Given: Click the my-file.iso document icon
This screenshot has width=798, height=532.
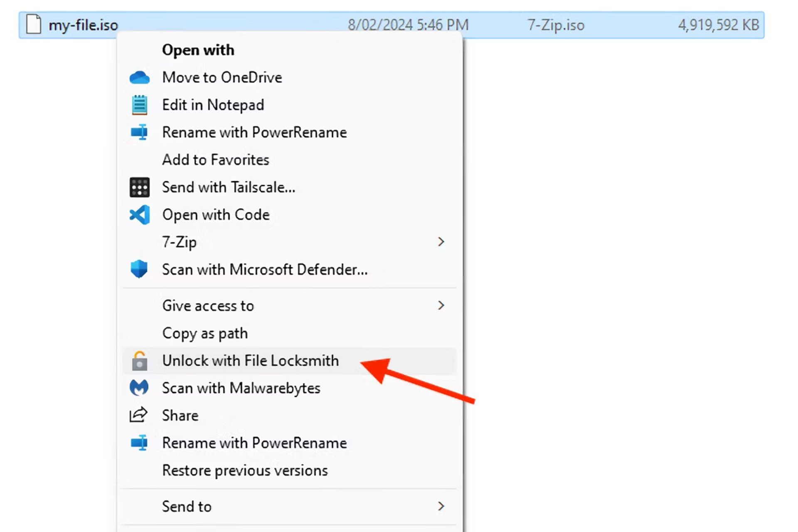Looking at the screenshot, I should point(34,24).
